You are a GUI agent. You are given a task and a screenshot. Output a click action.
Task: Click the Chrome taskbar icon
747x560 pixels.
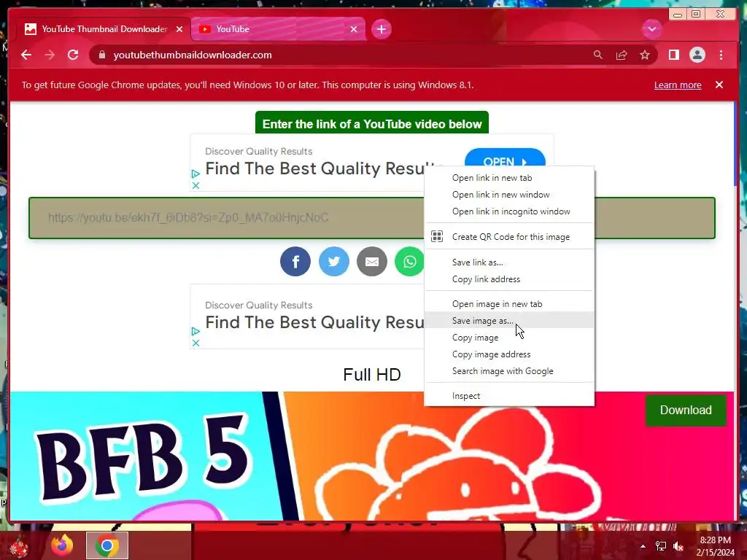click(x=107, y=545)
